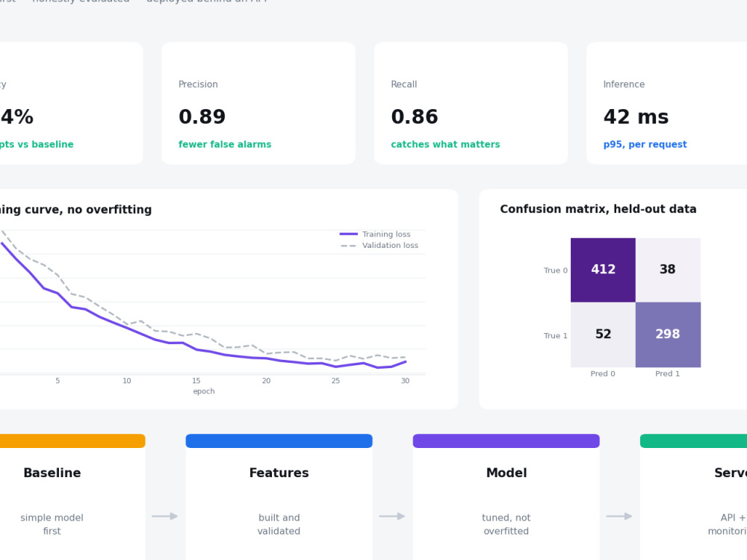Click the 'pts vs baseline' caption
The height and width of the screenshot is (560, 747).
point(37,144)
